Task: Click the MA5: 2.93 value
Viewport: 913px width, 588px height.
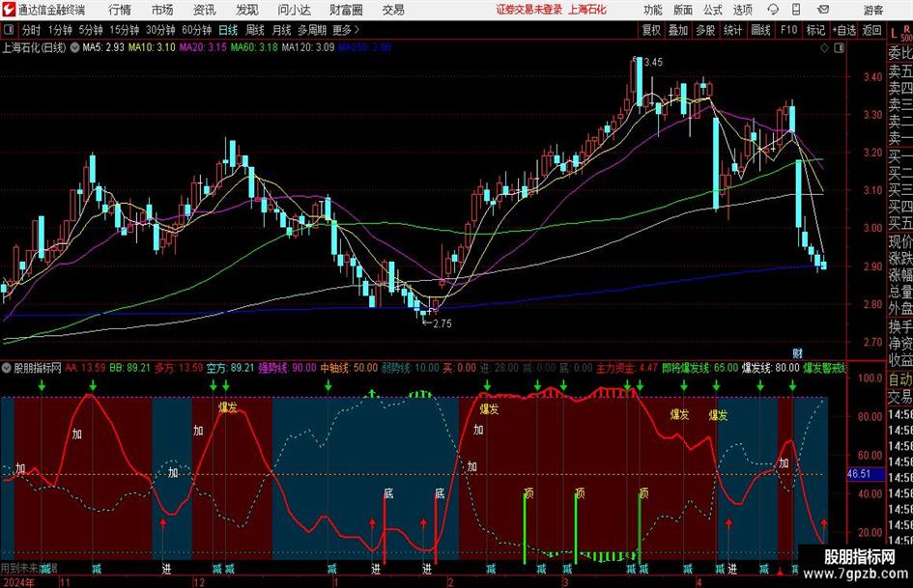Action: pos(103,47)
